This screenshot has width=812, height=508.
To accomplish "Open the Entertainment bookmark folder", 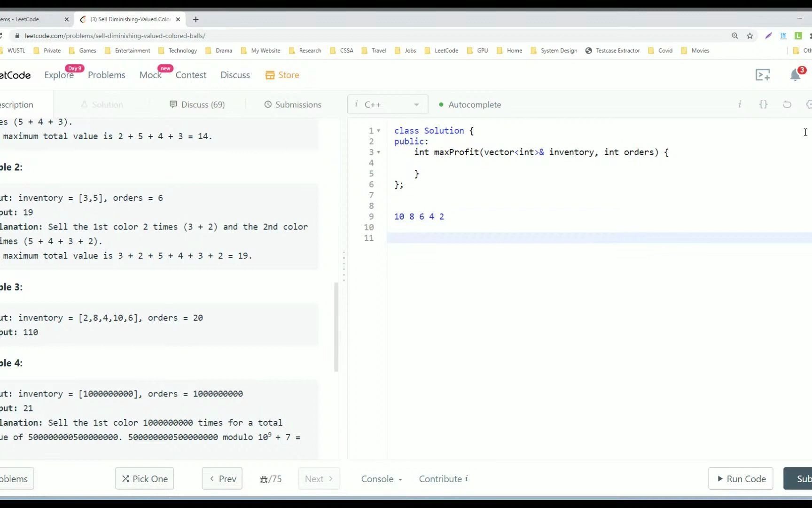I will (127, 50).
